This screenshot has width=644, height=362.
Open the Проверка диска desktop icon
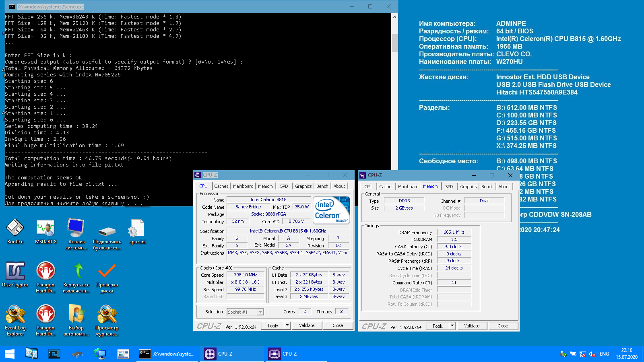tap(107, 277)
